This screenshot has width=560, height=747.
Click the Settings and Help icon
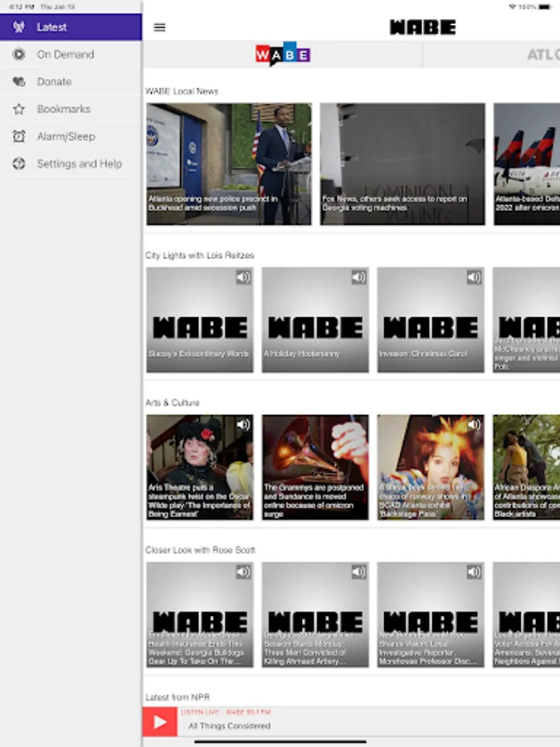point(18,164)
